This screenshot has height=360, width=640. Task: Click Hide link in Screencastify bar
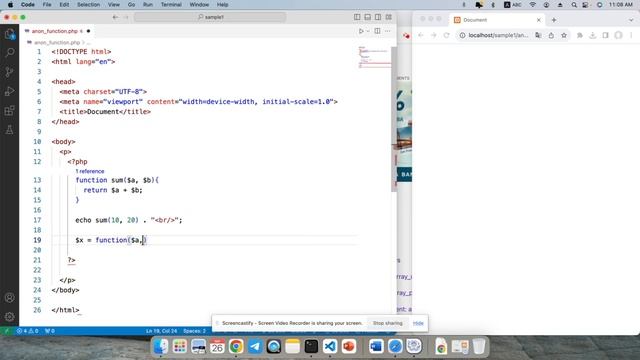[418, 323]
